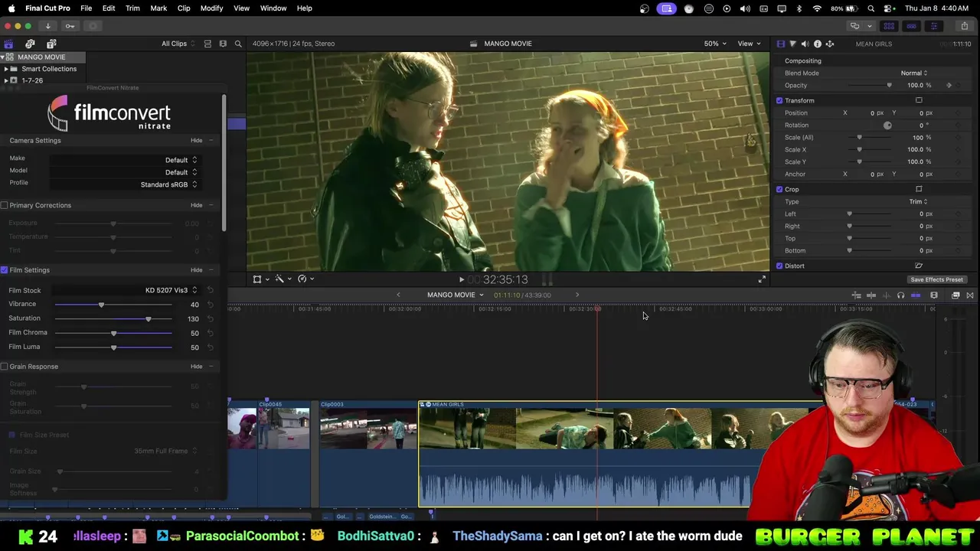Open the viewer 50% zoom dropdown
The width and height of the screenshot is (980, 551).
715,44
